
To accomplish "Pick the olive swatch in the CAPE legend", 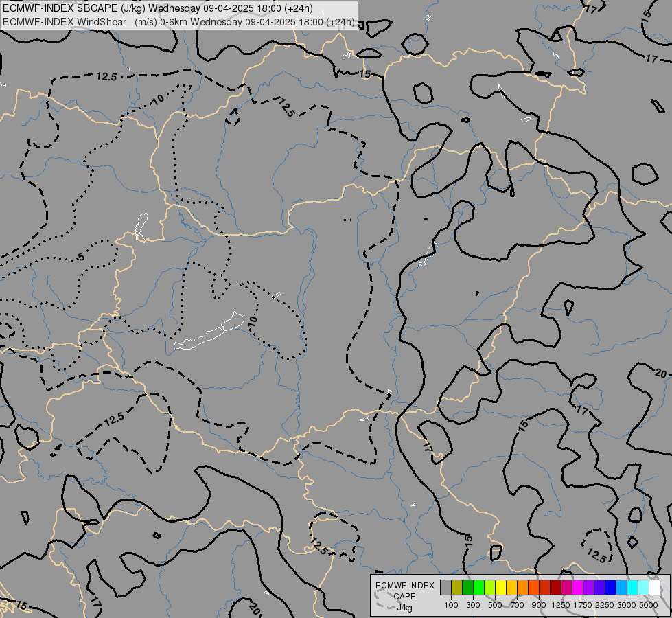I will [457, 588].
